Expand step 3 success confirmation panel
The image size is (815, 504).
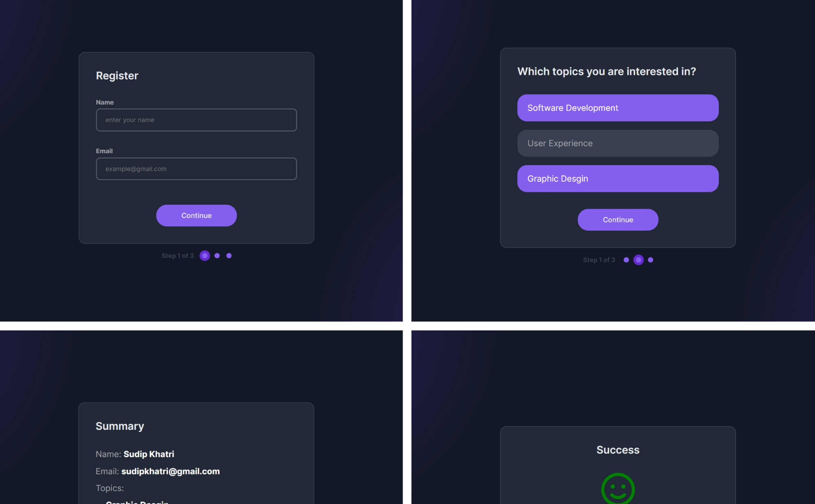tap(618, 466)
